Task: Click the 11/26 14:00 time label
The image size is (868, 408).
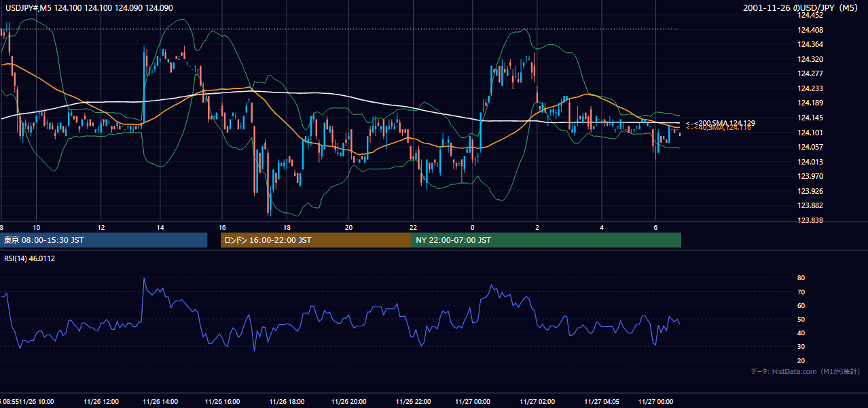Action: coord(160,401)
